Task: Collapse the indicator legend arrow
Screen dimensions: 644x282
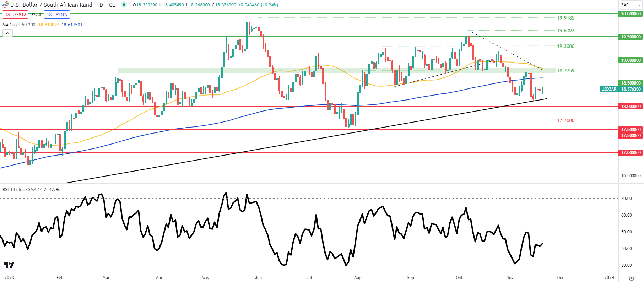Action: point(7,33)
